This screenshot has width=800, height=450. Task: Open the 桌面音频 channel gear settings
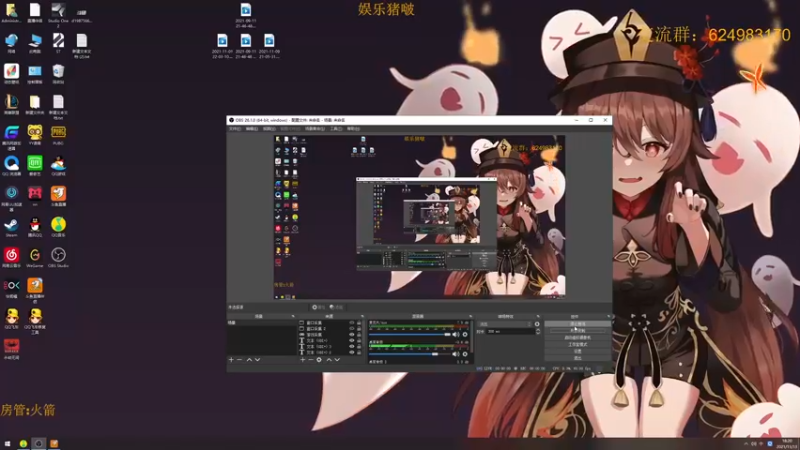click(x=465, y=354)
